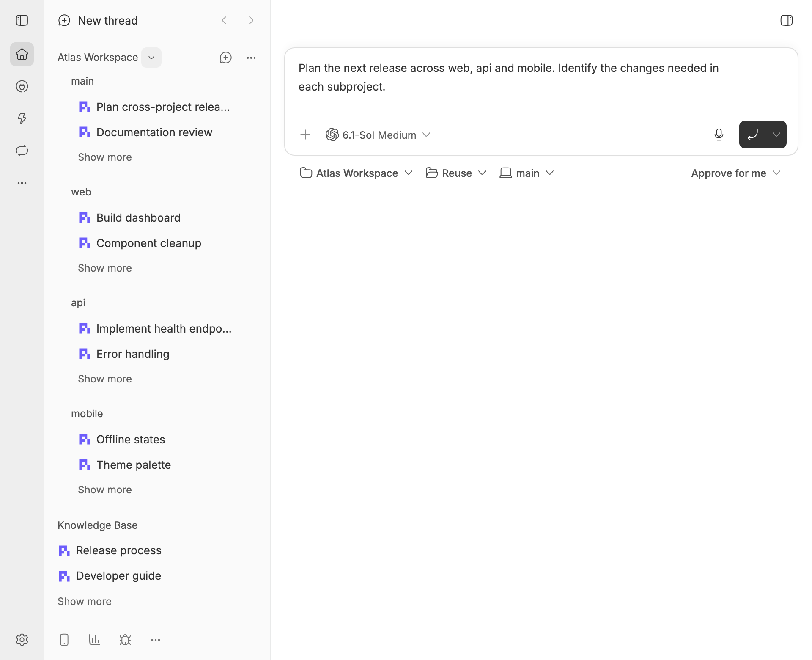Show more threads under mobile
Image resolution: width=812 pixels, height=660 pixels.
(105, 489)
